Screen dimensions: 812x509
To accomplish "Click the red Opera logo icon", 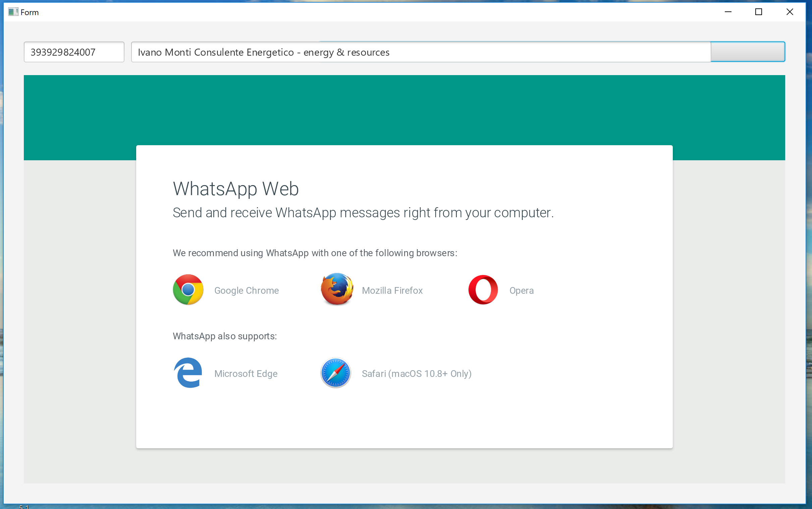I will click(x=483, y=290).
